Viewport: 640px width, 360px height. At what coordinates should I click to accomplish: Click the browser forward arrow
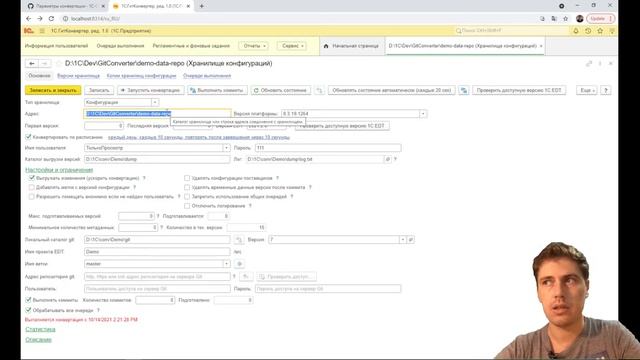[x=40, y=18]
